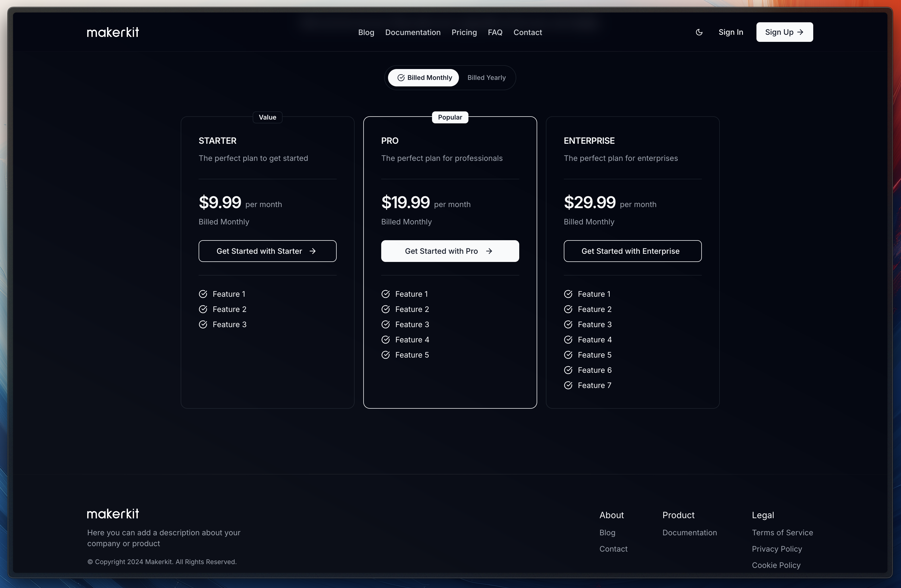Click the Sign In link

point(731,32)
